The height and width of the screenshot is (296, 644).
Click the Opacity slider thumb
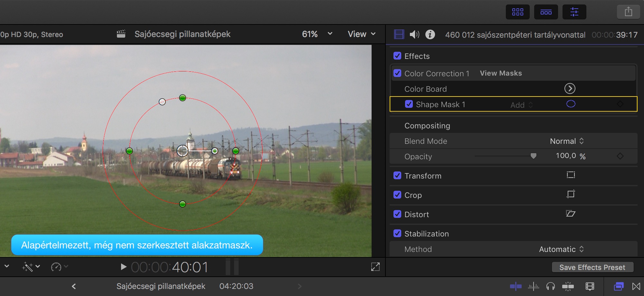tap(534, 156)
